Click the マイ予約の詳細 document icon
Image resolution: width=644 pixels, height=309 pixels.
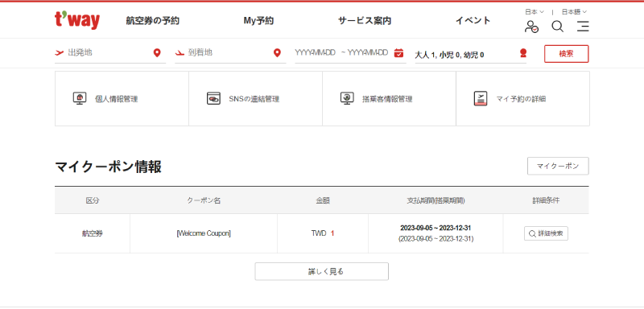[x=480, y=98]
